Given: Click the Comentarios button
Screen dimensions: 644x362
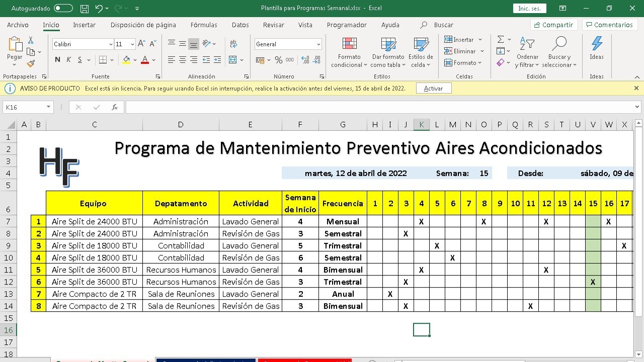Looking at the screenshot, I should [609, 25].
